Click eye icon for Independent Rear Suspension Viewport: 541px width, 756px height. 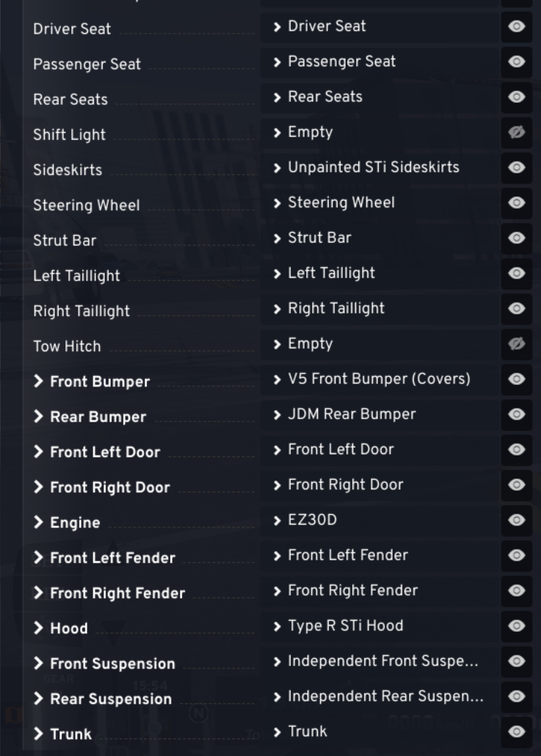point(517,696)
